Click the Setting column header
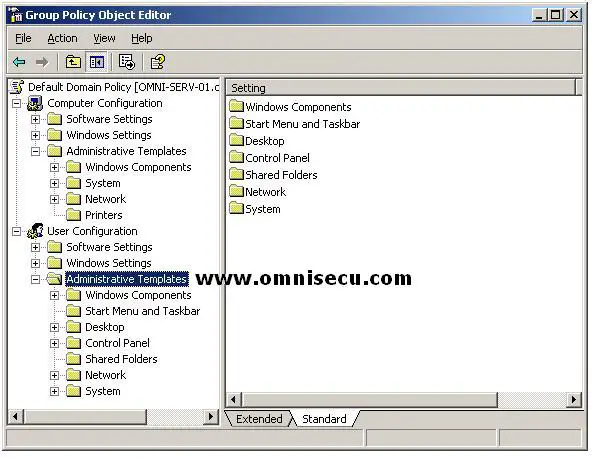 [401, 88]
